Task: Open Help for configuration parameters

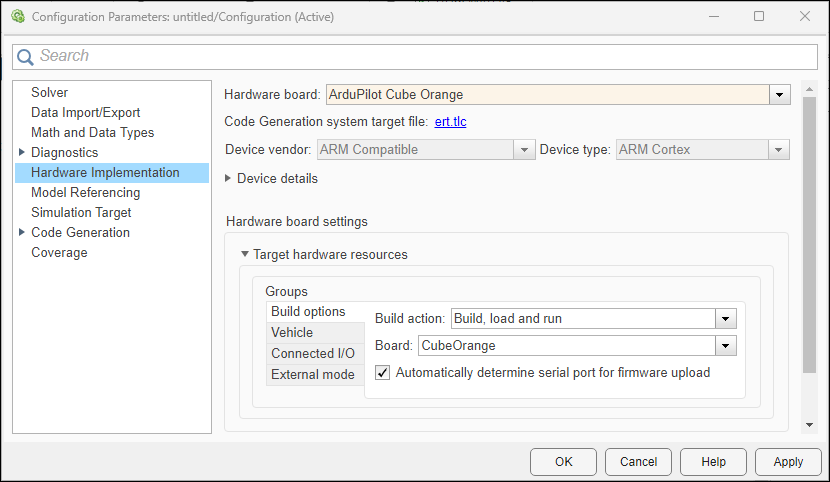Action: coord(713,461)
